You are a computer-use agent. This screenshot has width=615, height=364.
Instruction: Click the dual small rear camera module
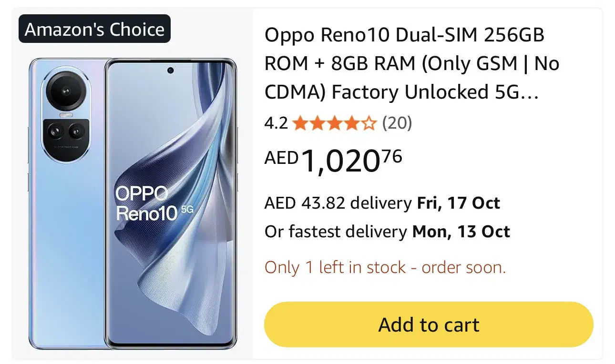click(66, 130)
